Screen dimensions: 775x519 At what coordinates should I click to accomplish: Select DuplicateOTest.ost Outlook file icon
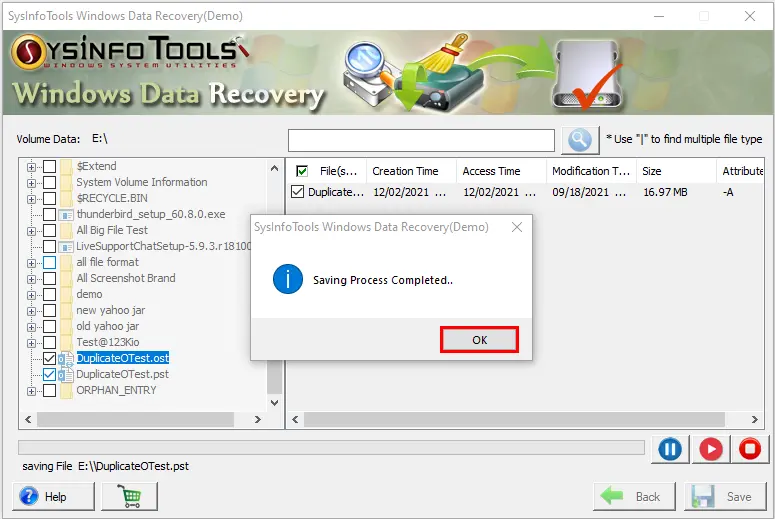pos(66,358)
